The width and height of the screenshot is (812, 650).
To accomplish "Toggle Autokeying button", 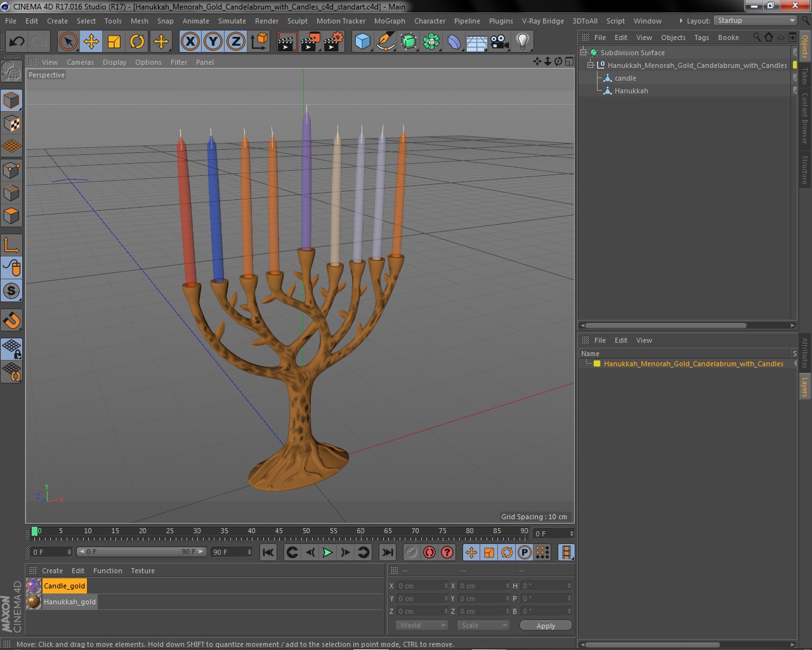I will click(x=429, y=552).
